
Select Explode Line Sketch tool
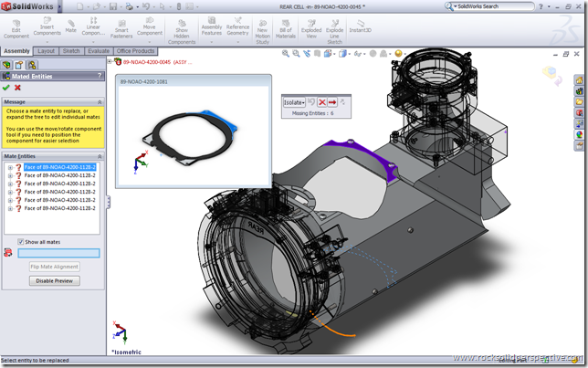(334, 32)
